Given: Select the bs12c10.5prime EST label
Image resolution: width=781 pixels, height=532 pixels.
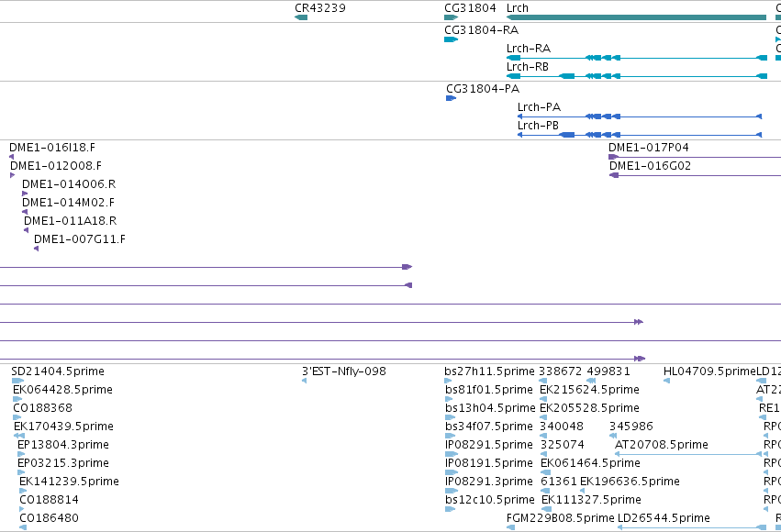Looking at the screenshot, I should tap(490, 500).
